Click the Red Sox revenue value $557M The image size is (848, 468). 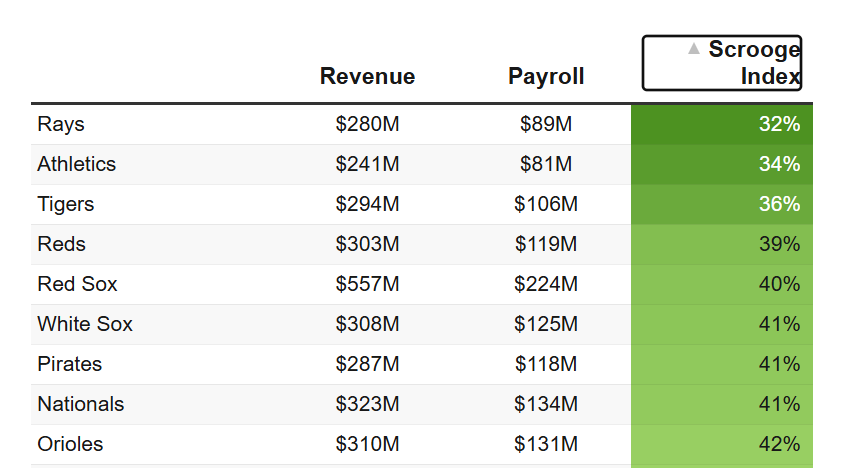click(367, 285)
